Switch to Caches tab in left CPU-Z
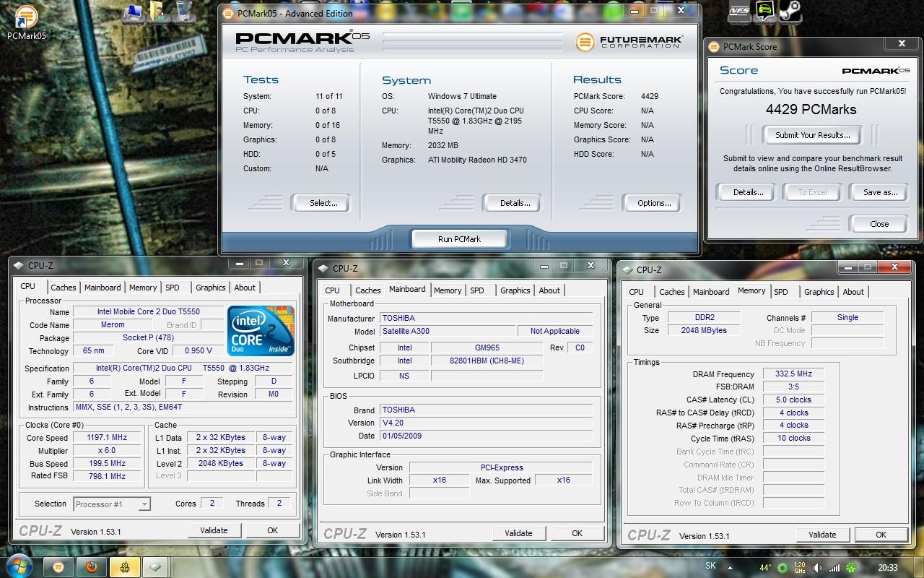The width and height of the screenshot is (924, 578). coord(64,288)
